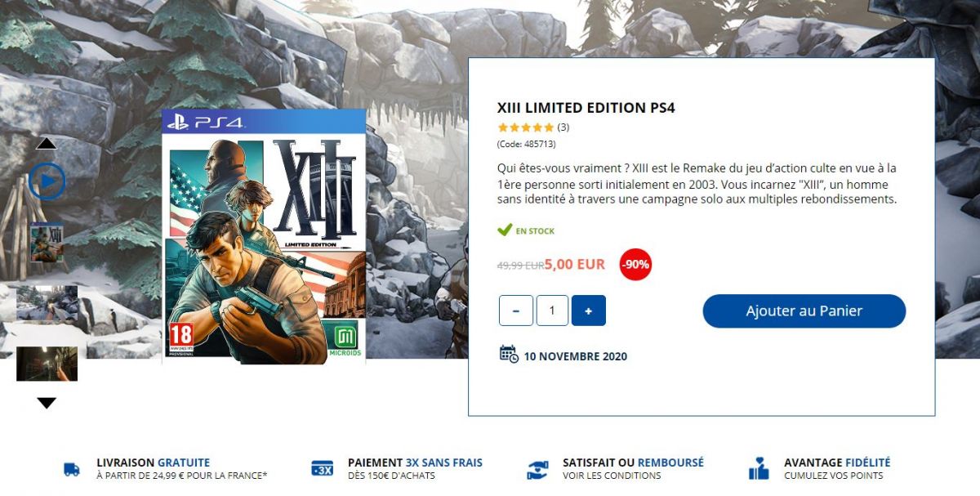This screenshot has height=496, width=980.
Task: Select the XIII box art thumbnail
Action: (47, 242)
